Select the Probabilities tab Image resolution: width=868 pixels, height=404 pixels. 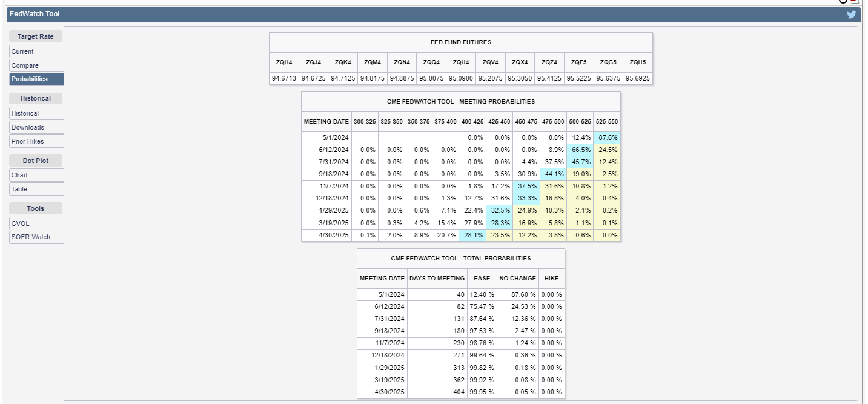click(x=36, y=79)
